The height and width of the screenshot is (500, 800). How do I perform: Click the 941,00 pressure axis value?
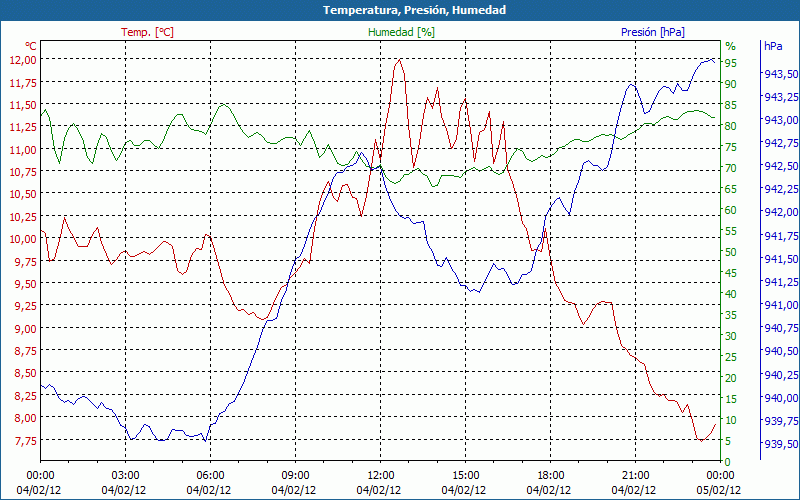pyautogui.click(x=781, y=305)
